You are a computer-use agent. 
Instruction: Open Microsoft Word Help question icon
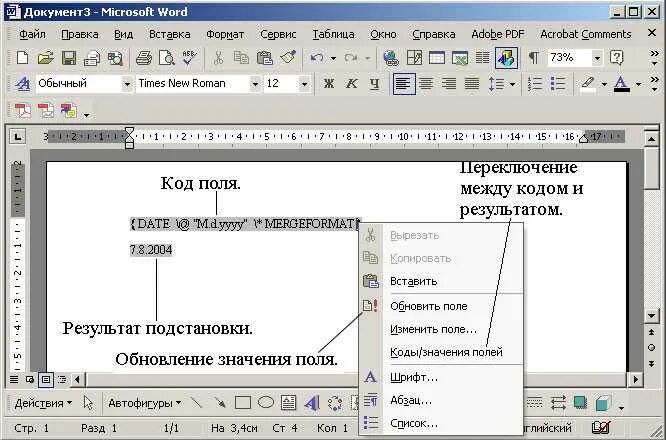(x=616, y=58)
